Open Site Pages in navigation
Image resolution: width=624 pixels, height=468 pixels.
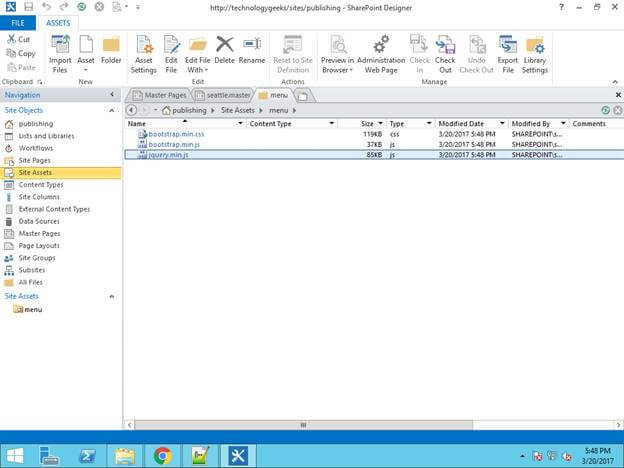35,160
